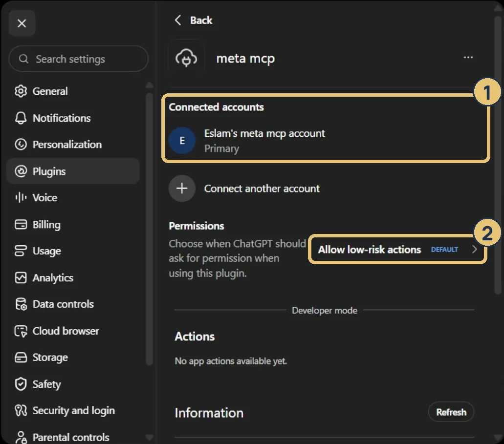504x444 pixels.
Task: Click the Usage icon in sidebar
Action: coord(21,251)
